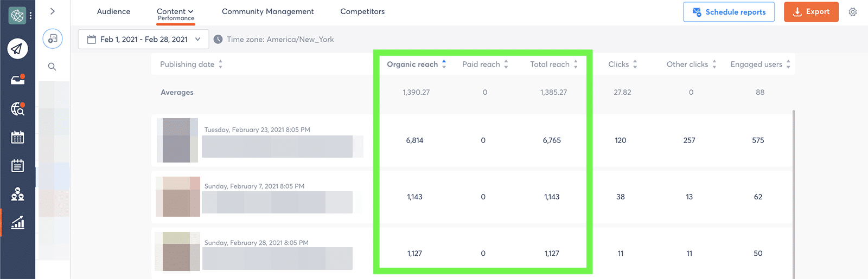This screenshot has width=868, height=279.
Task: Open the Content Performance dropdown tab
Action: [175, 14]
